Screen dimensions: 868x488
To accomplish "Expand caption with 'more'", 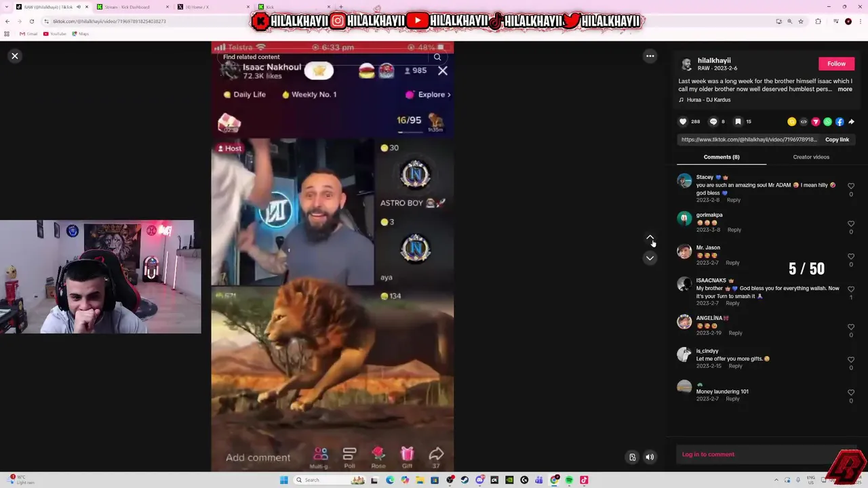I will click(x=845, y=89).
